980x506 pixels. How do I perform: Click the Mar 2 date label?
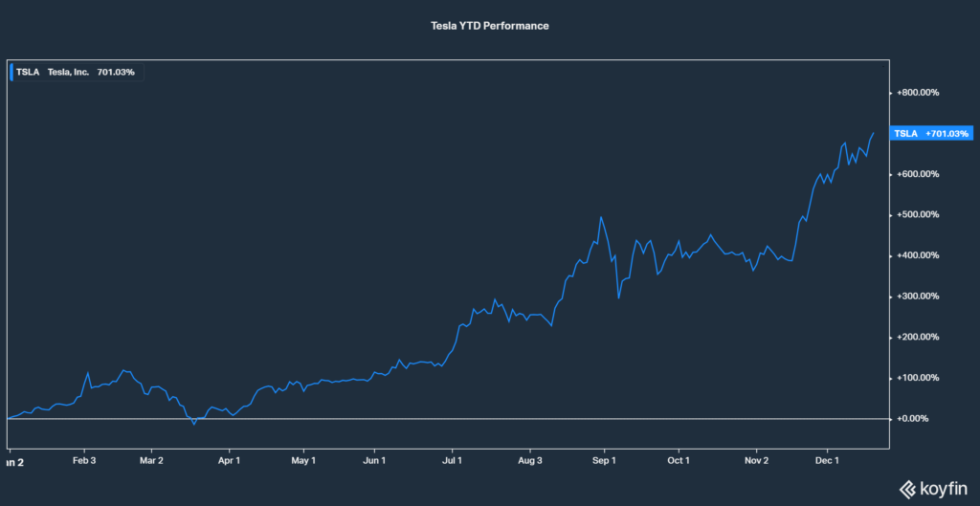point(152,461)
